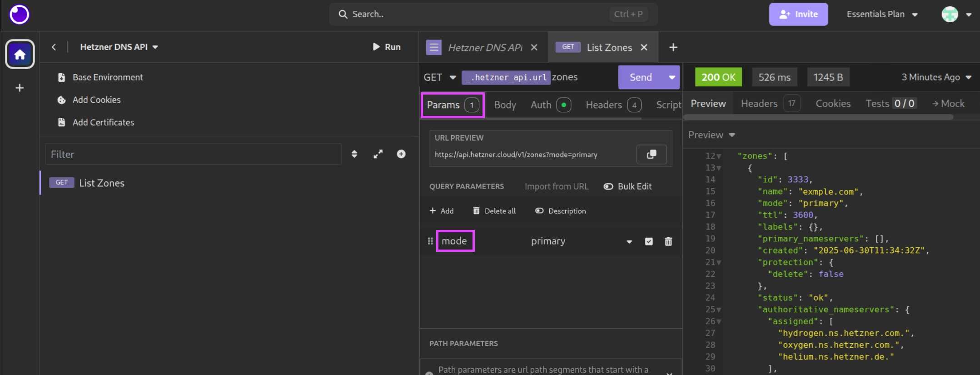Toggle Bulk Edit for query parameters
The image size is (980, 375).
627,186
